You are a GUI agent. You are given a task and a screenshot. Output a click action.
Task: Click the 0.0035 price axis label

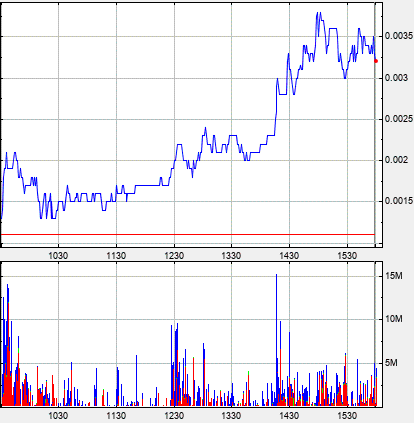pos(399,36)
